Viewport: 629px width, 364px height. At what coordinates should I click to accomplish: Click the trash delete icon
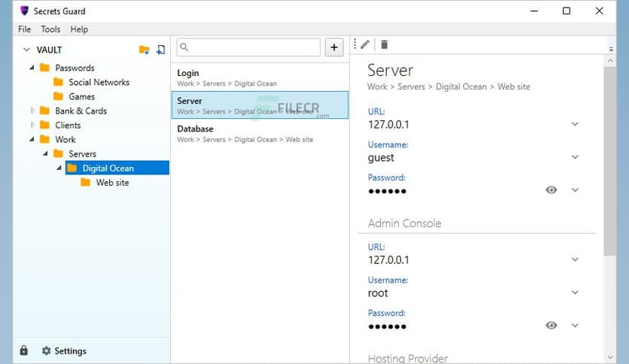pyautogui.click(x=384, y=44)
